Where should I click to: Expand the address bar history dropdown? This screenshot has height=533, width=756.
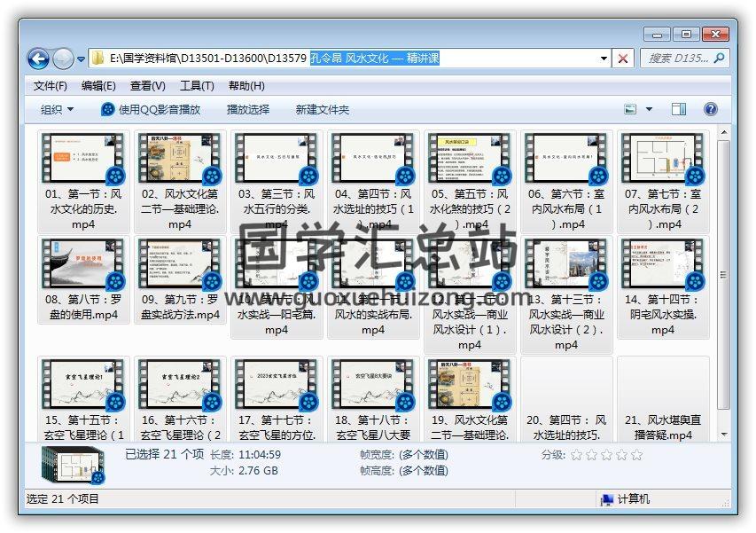click(604, 59)
